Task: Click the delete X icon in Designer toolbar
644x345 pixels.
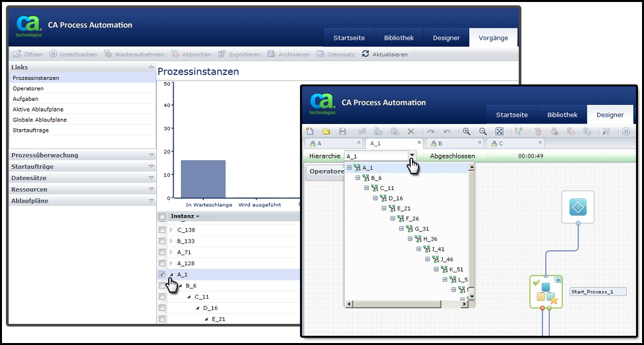Action: coord(411,131)
